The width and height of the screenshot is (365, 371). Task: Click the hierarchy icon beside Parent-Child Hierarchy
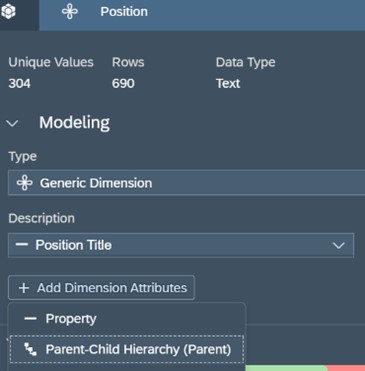click(30, 349)
